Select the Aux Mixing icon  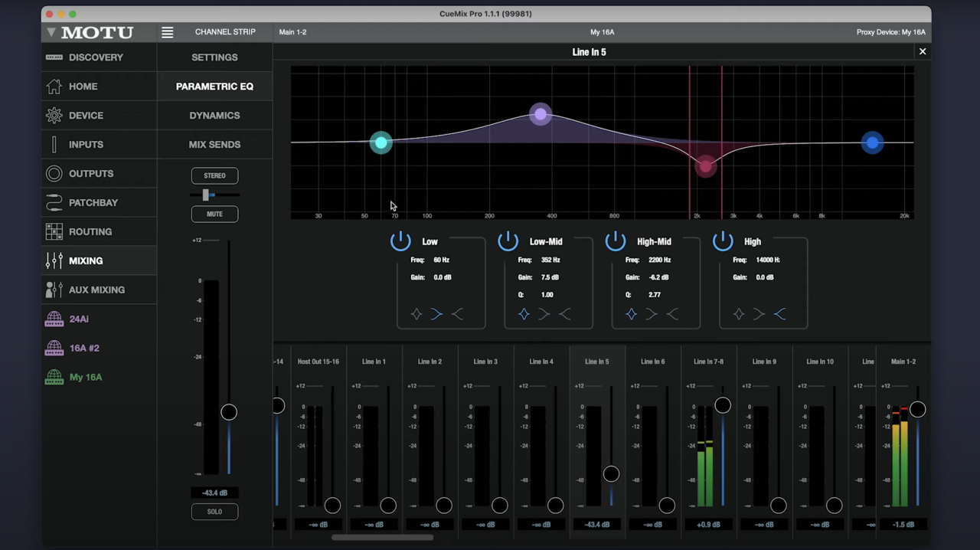point(54,290)
